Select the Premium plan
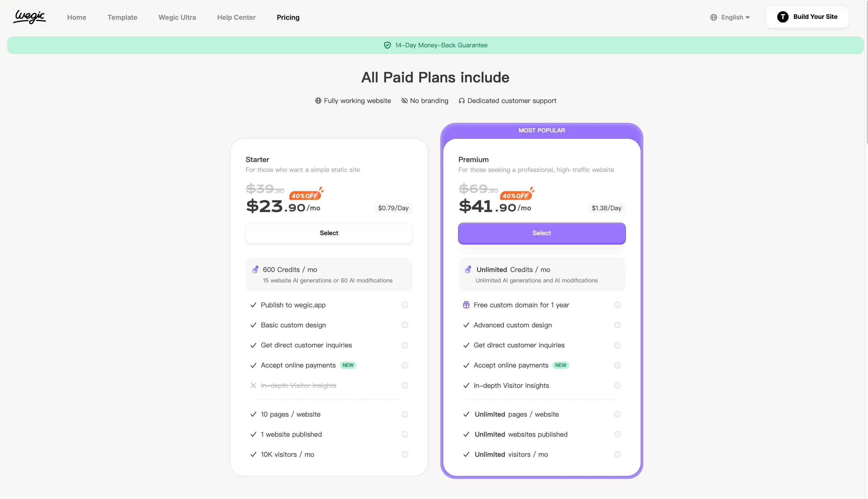The height and width of the screenshot is (499, 868). 542,233
